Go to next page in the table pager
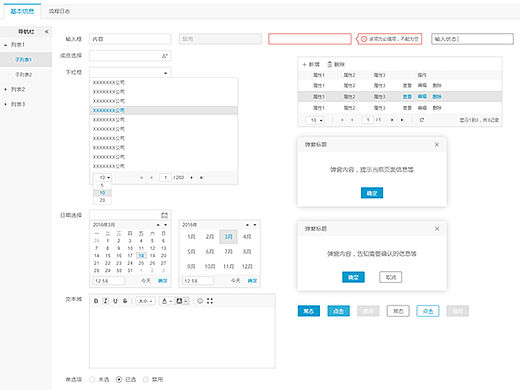Screen dimensions: 520x390 point(392,120)
